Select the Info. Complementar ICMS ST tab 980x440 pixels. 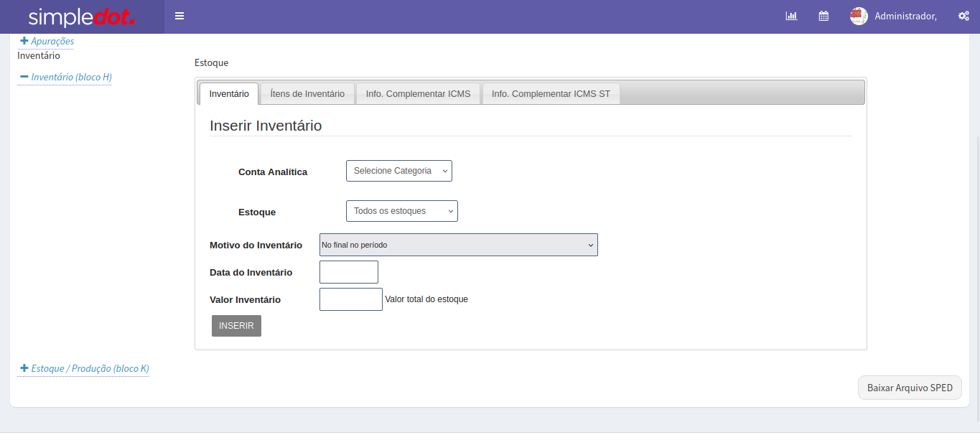pyautogui.click(x=551, y=94)
